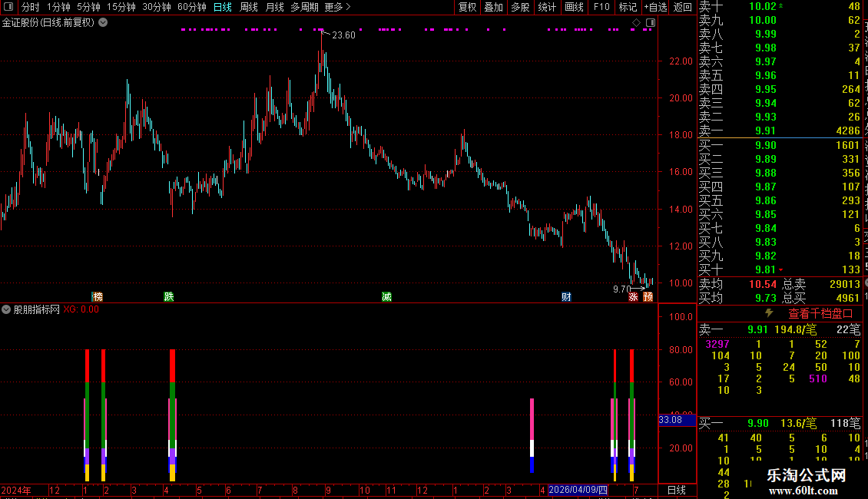Add stock via +自选 button
Image resolution: width=868 pixels, height=499 pixels.
click(655, 7)
